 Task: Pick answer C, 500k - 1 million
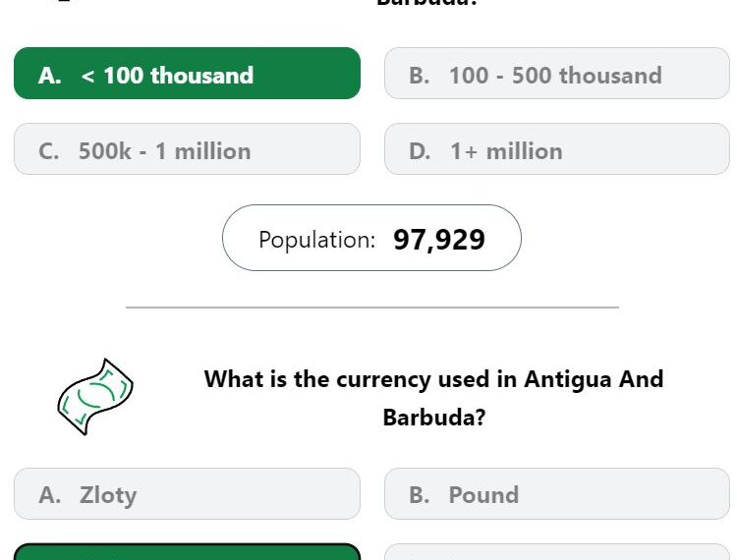[187, 149]
